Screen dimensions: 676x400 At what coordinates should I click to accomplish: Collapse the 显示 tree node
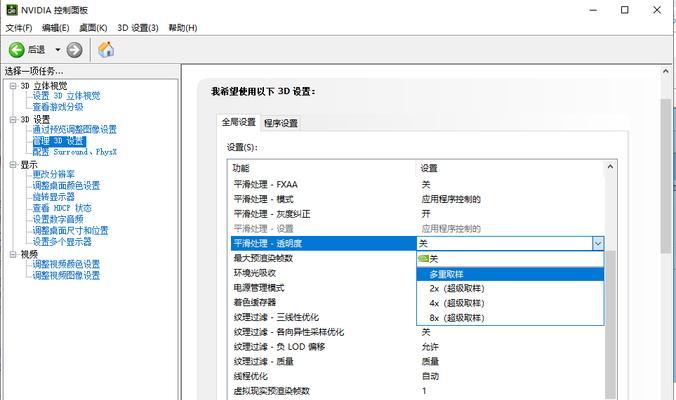point(13,165)
